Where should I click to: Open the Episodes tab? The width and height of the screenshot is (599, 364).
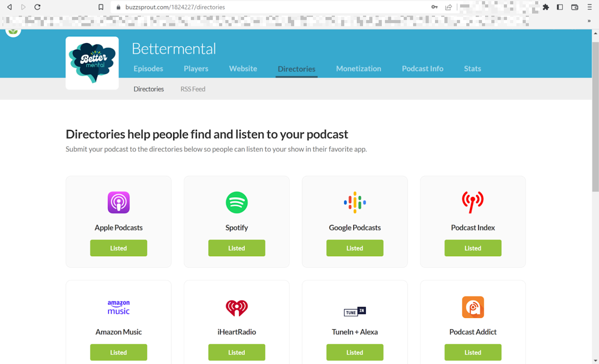tap(148, 68)
